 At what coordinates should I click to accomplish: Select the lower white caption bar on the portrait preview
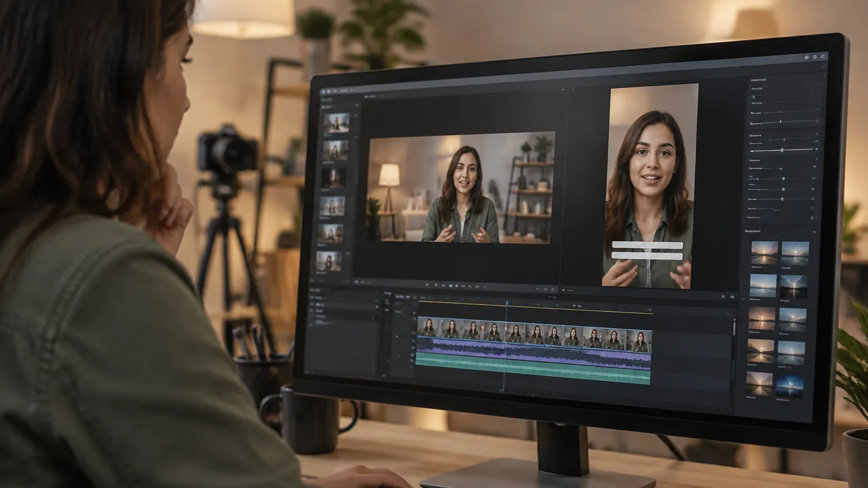pos(648,256)
